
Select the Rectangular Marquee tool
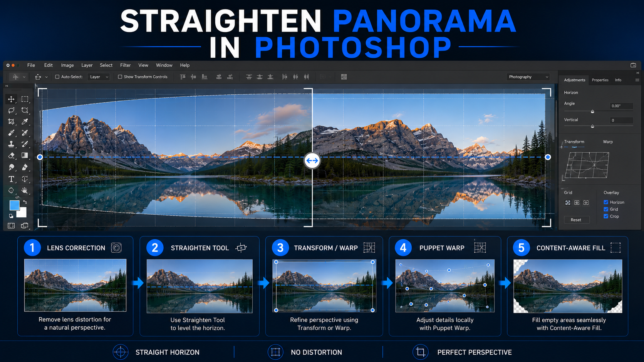(x=25, y=99)
